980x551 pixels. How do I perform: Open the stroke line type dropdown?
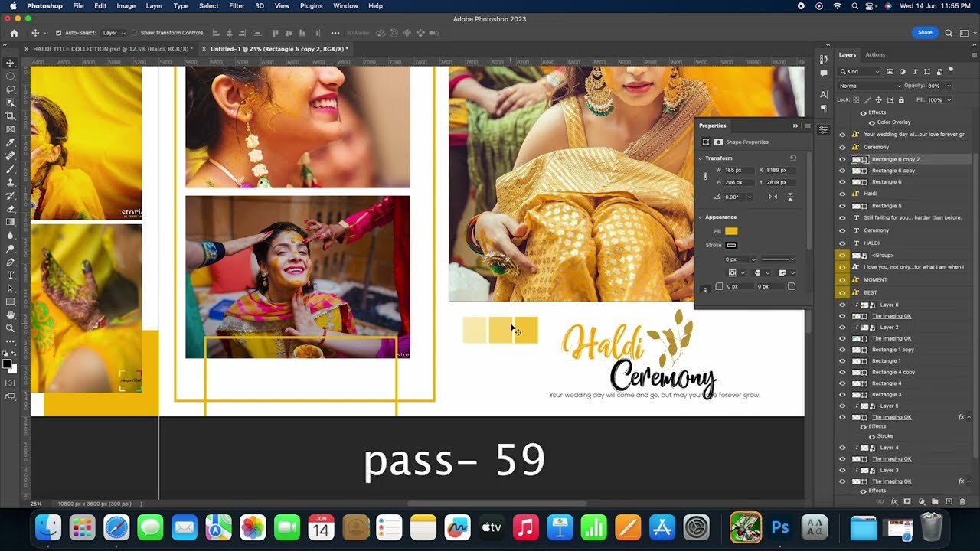(778, 259)
